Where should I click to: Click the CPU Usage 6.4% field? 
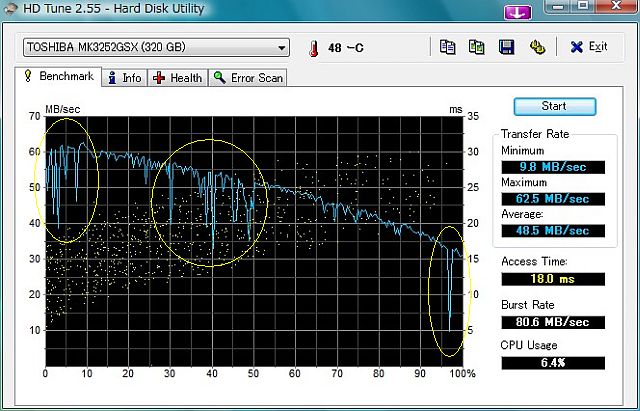[553, 362]
